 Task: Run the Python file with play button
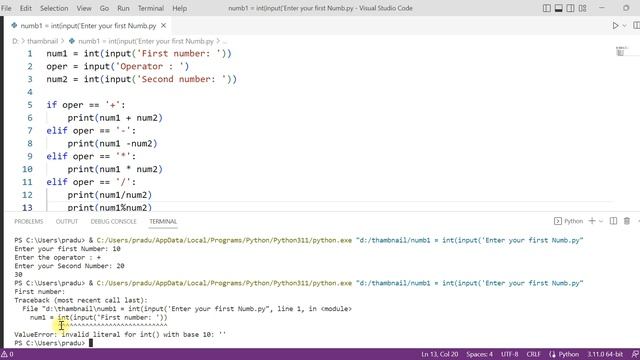coord(615,26)
